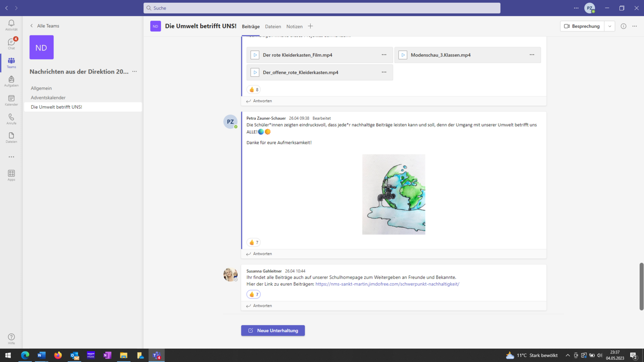Open Anrufe calls icon
The image size is (644, 362).
pyautogui.click(x=11, y=119)
